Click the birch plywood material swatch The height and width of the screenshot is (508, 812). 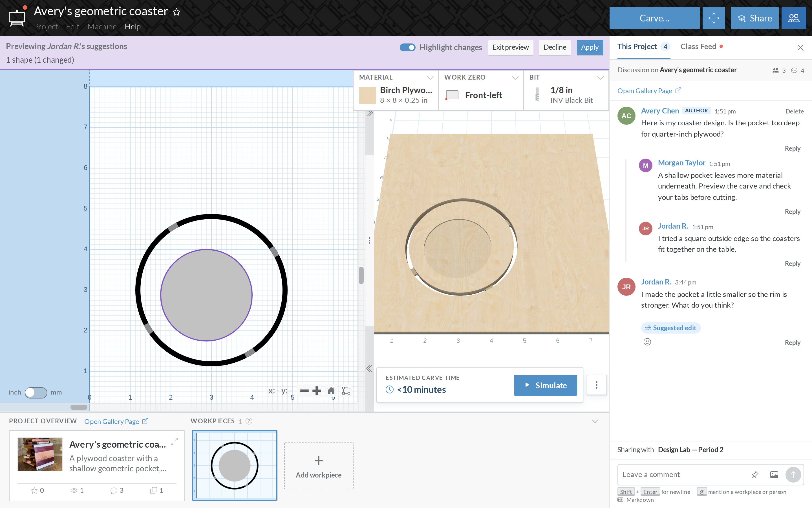tap(367, 95)
